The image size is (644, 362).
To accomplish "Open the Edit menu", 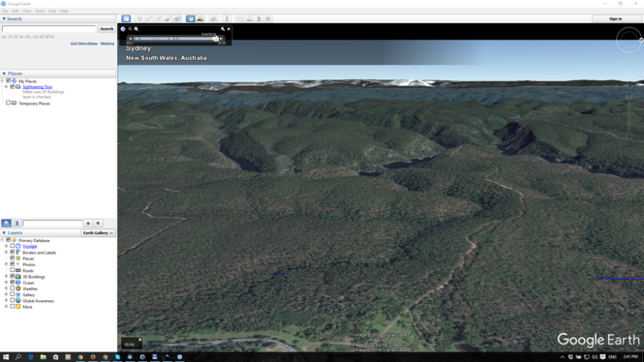I will click(x=15, y=11).
